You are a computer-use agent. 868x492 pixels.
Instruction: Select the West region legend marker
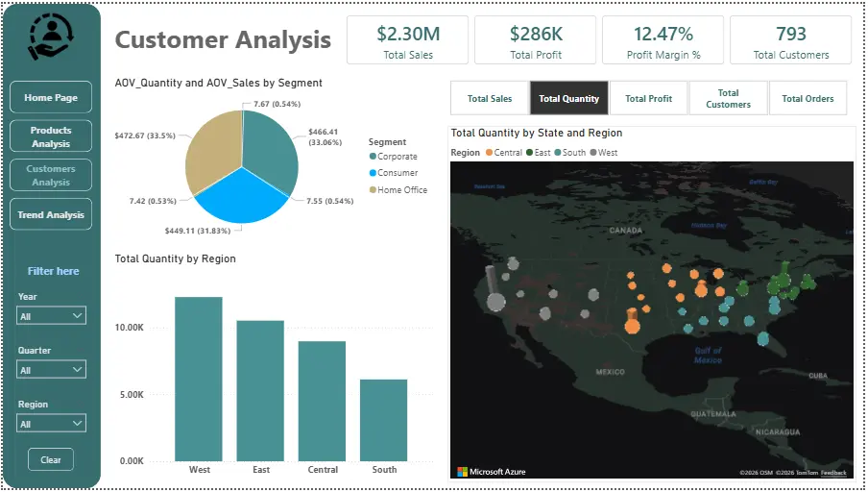click(592, 153)
